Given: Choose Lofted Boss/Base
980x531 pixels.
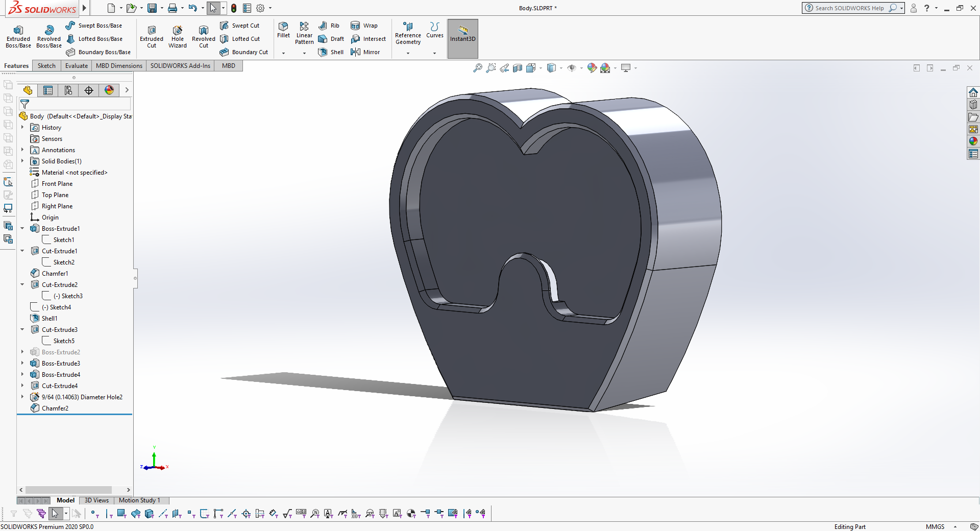Looking at the screenshot, I should click(x=94, y=39).
